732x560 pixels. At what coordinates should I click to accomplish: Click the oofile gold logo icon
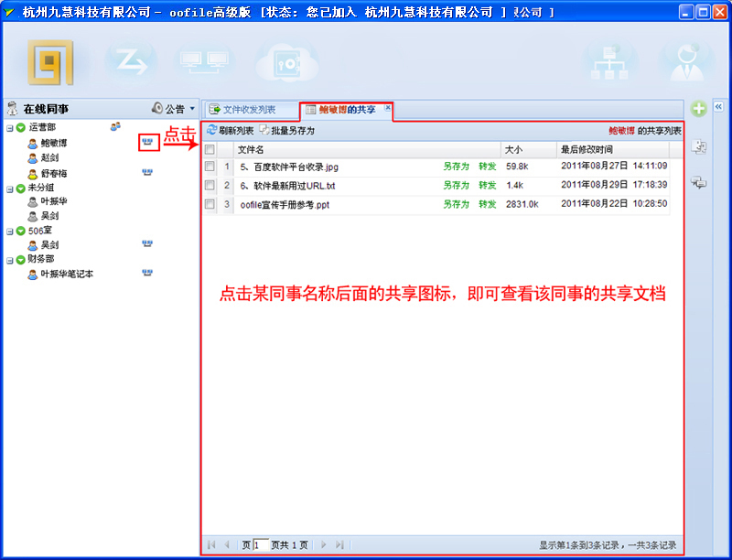(47, 62)
